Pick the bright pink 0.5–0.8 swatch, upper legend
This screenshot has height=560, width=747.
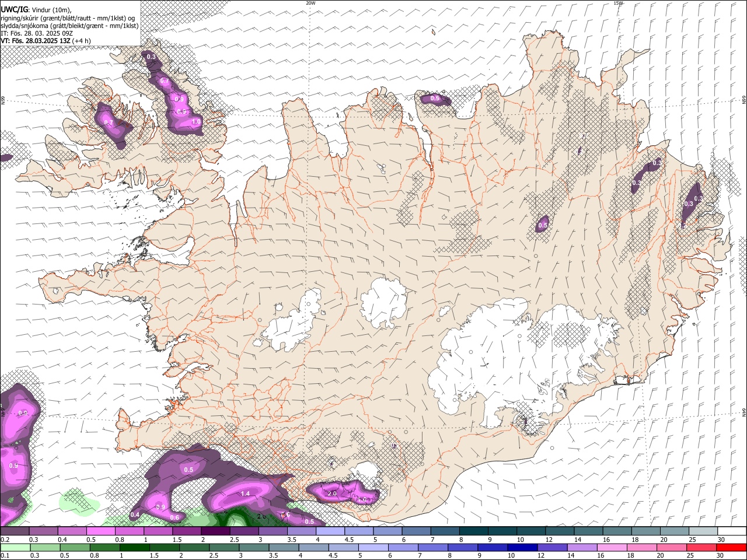point(101,531)
